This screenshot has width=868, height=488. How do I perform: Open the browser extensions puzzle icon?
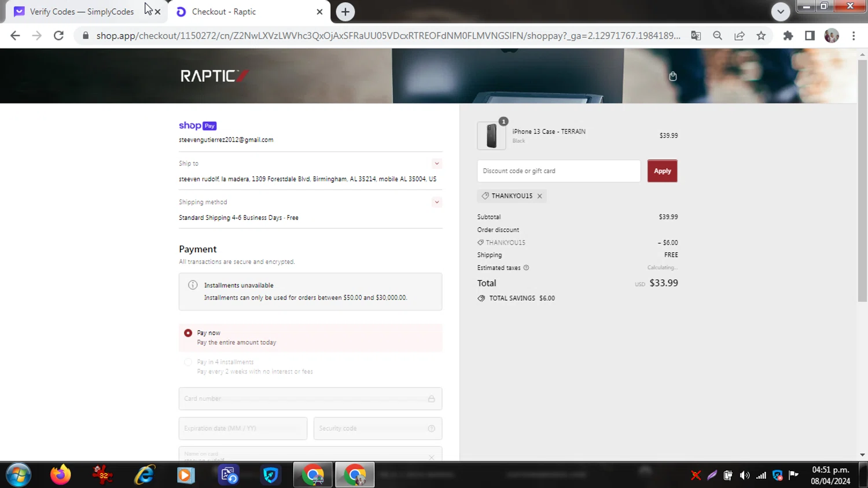click(788, 36)
